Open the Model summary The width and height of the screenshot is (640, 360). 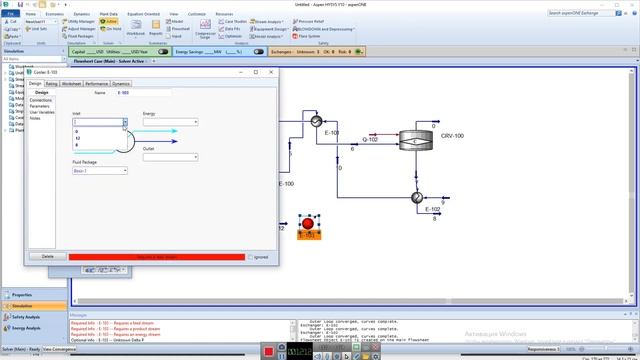(175, 21)
